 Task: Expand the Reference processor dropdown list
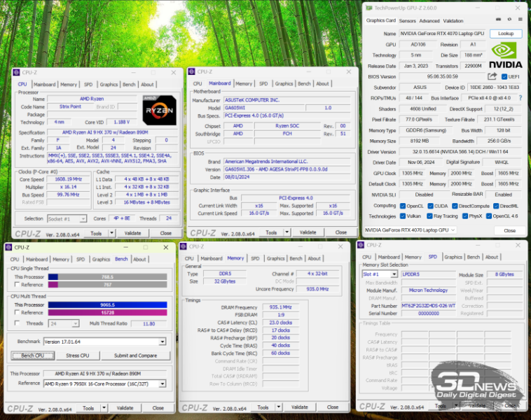point(162,384)
